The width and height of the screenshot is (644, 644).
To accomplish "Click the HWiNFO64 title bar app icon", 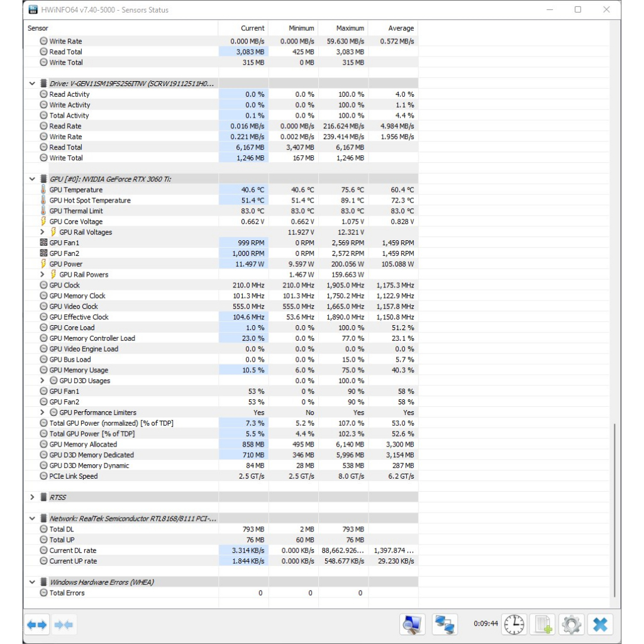I will [x=33, y=9].
